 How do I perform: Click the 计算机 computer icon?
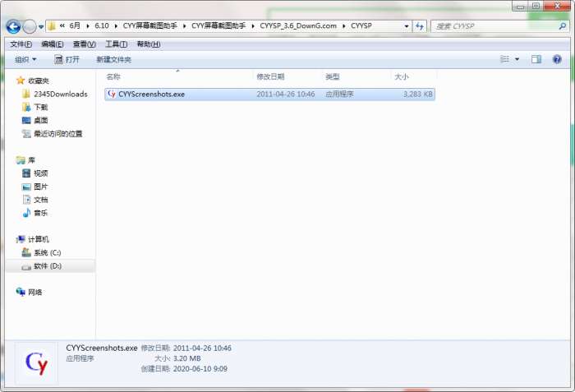tap(21, 239)
